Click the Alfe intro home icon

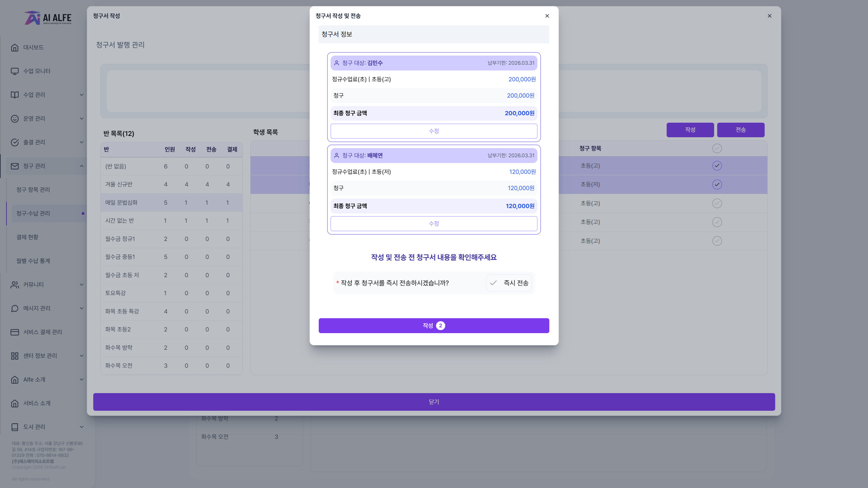point(15,380)
